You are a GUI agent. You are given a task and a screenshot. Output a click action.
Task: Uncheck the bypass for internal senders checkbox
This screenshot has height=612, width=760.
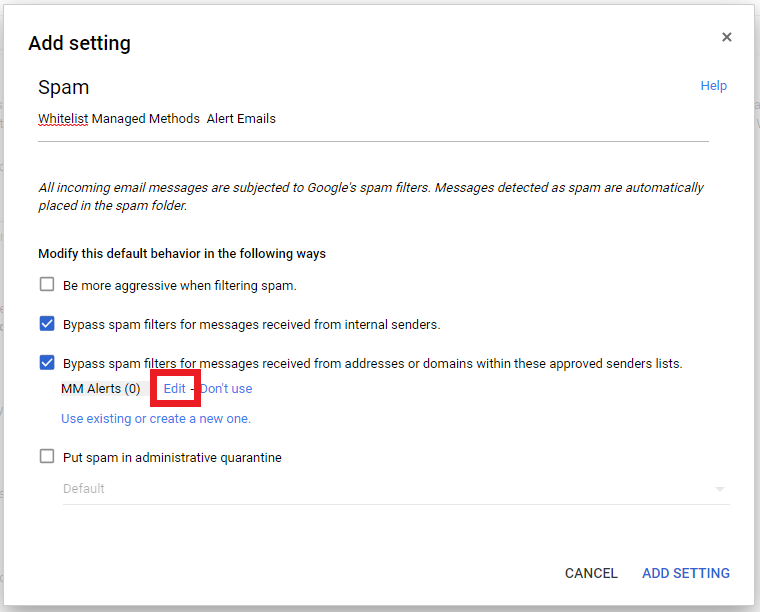click(x=47, y=324)
